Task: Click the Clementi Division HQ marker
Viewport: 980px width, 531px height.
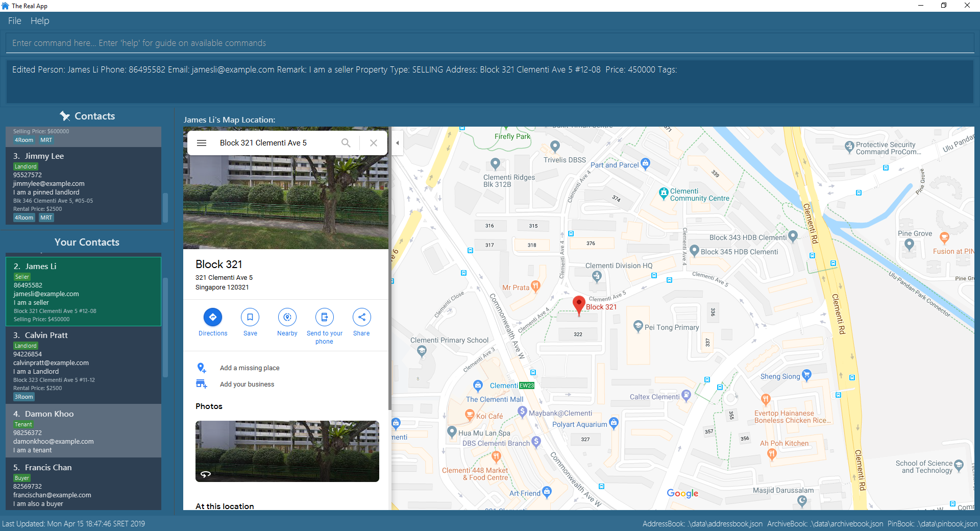Action: pos(597,276)
